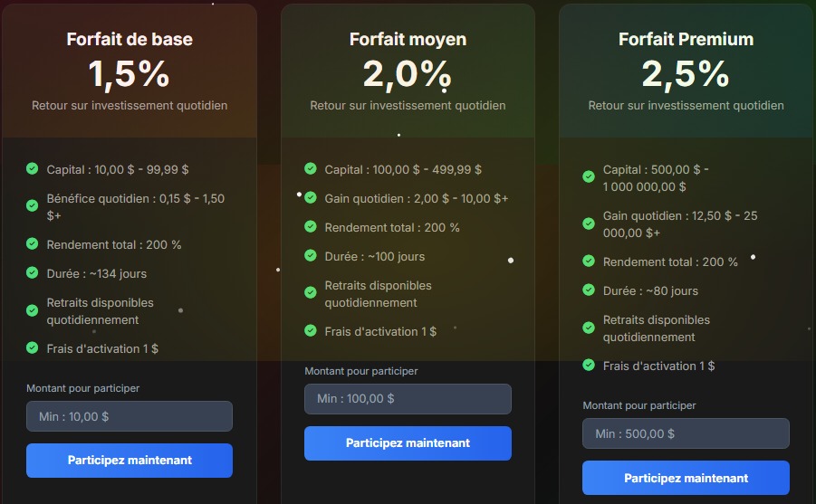Click check icon beside Bénéfice quotidien 0,15 $

point(33,206)
